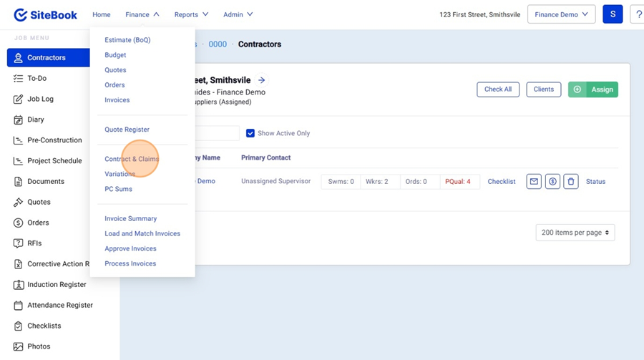The height and width of the screenshot is (360, 644).
Task: Click the Diary icon in job menu
Action: coord(18,120)
